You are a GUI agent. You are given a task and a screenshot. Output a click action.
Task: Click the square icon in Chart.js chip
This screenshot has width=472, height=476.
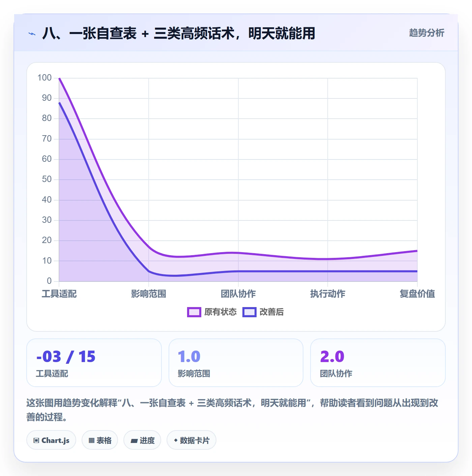(x=36, y=441)
